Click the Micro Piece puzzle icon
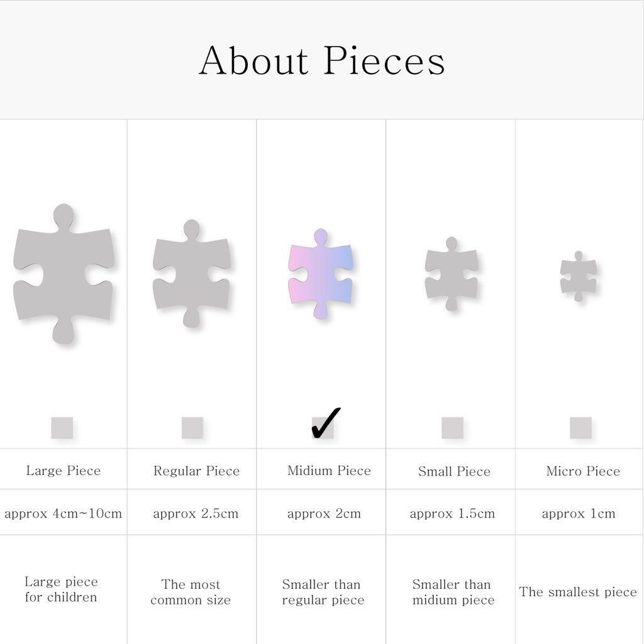Image resolution: width=644 pixels, height=644 pixels. pyautogui.click(x=579, y=275)
